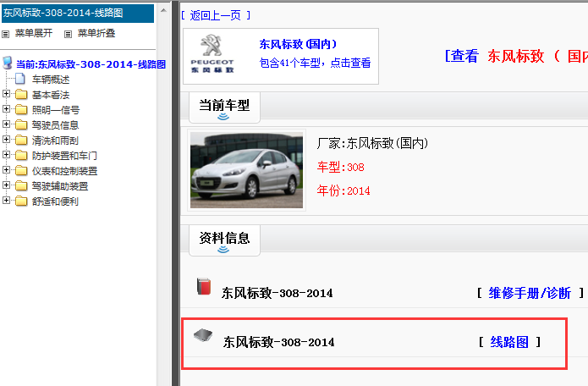Select 基本看法 in the tree
This screenshot has width=588, height=386.
[x=51, y=95]
